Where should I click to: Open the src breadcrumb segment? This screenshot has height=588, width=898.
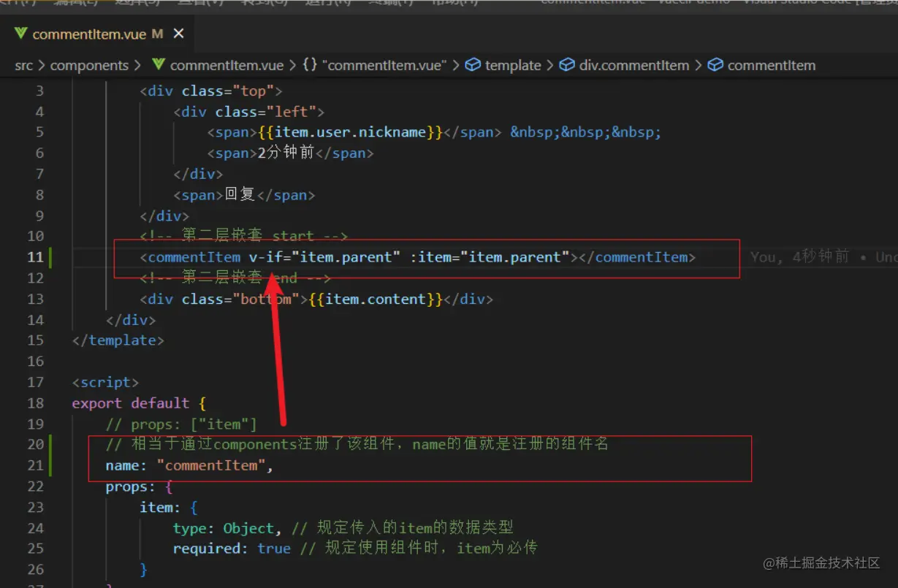[x=24, y=65]
